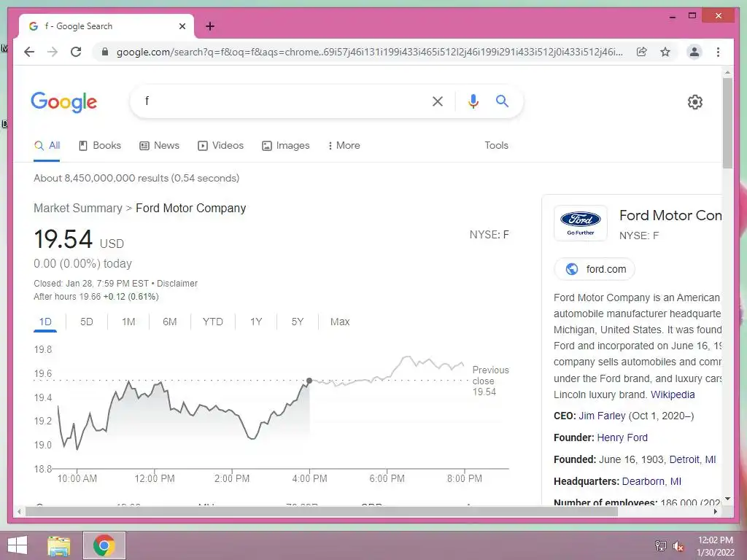Switch to the Images tab

285,146
